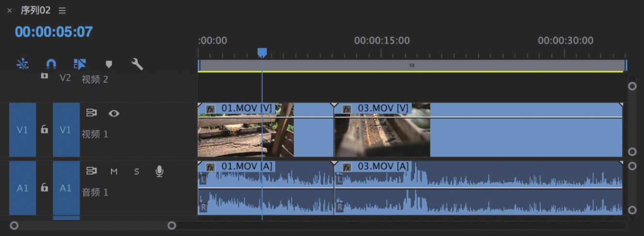
Task: Toggle lock on V1 track
Action: point(44,130)
